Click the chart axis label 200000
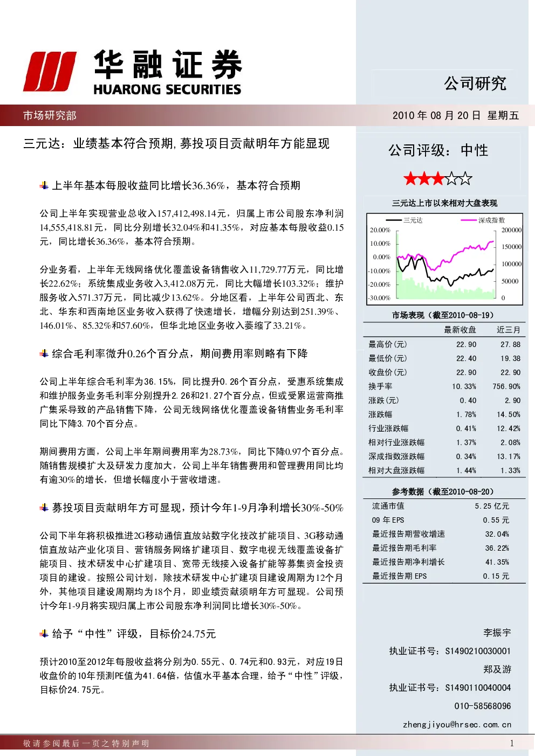Viewport: 535px width, 756px height. (x=512, y=230)
